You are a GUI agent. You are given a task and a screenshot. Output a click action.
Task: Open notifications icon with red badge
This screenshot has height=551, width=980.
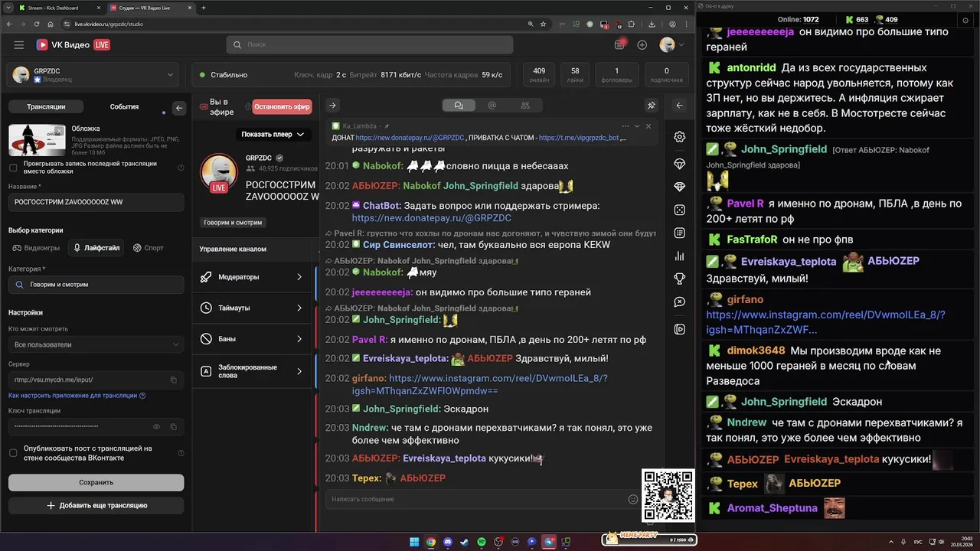tap(620, 44)
